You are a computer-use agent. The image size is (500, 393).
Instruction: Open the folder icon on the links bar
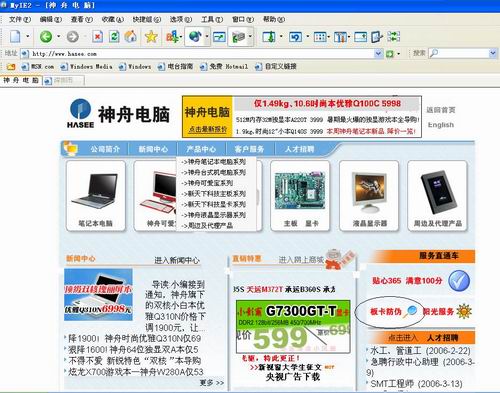11,67
